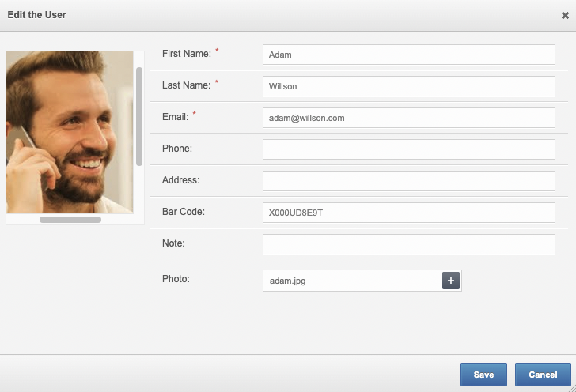
Task: Save the user changes
Action: tap(483, 375)
